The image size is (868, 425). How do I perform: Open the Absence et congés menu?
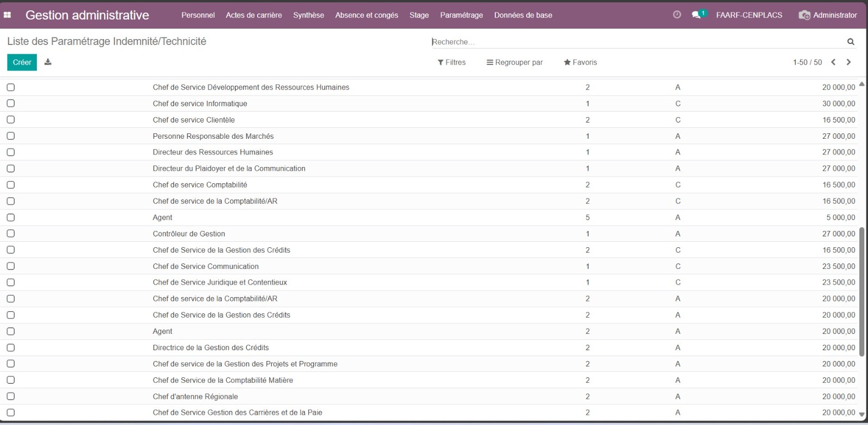pyautogui.click(x=366, y=15)
